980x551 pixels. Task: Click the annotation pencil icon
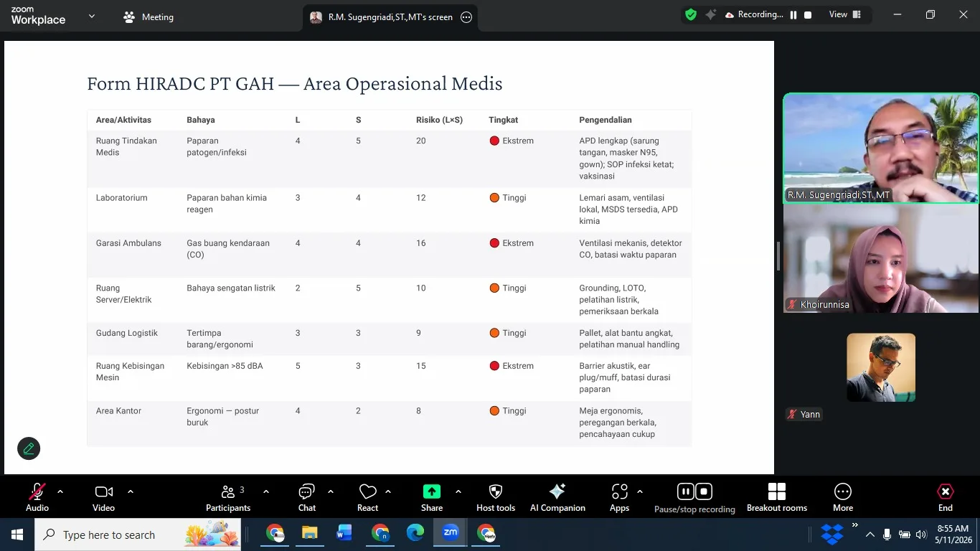29,448
